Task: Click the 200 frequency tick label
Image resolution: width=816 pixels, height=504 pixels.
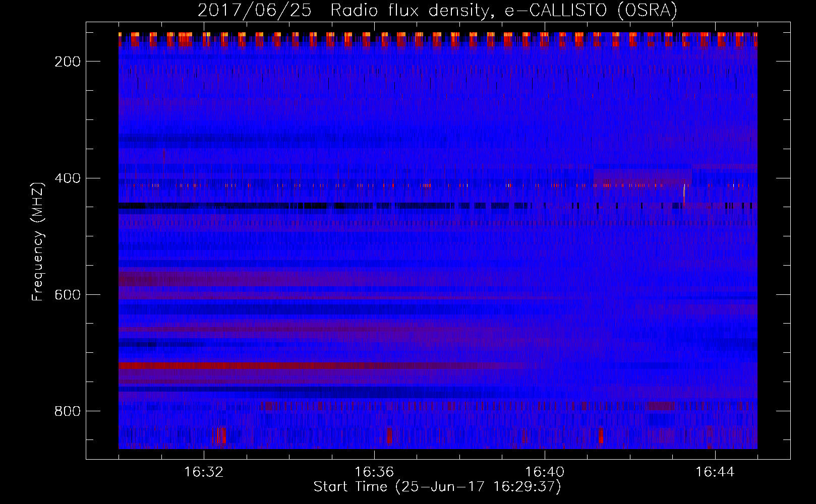Action: point(68,61)
